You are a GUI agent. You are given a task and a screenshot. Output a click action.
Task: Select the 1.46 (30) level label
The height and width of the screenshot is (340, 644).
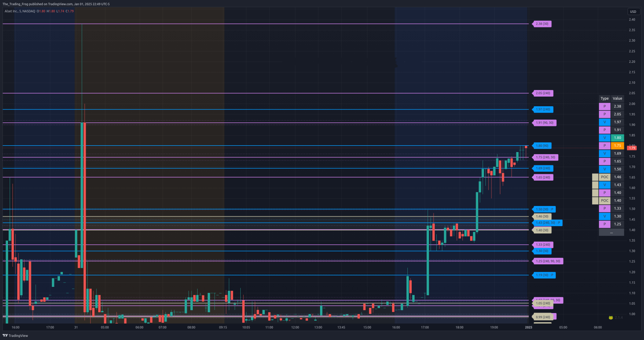542,216
